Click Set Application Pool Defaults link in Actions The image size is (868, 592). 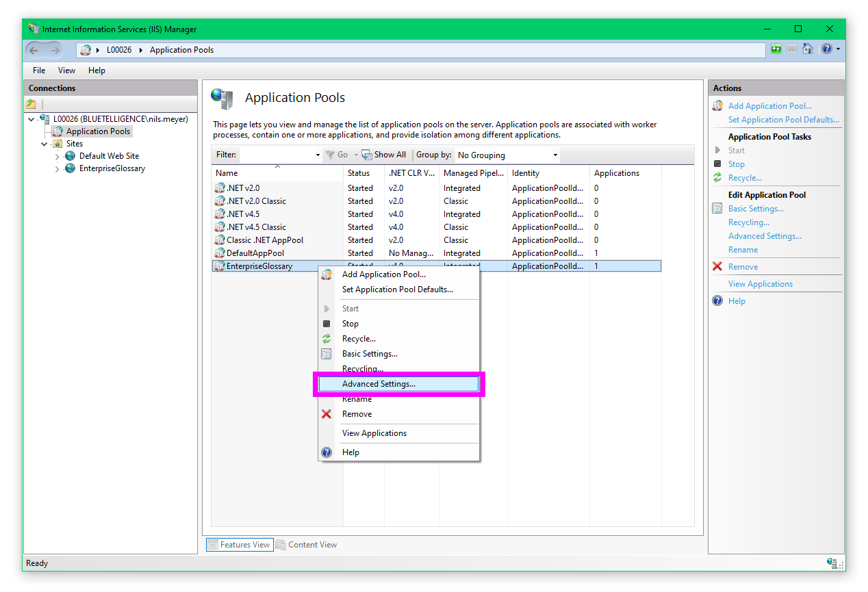783,120
